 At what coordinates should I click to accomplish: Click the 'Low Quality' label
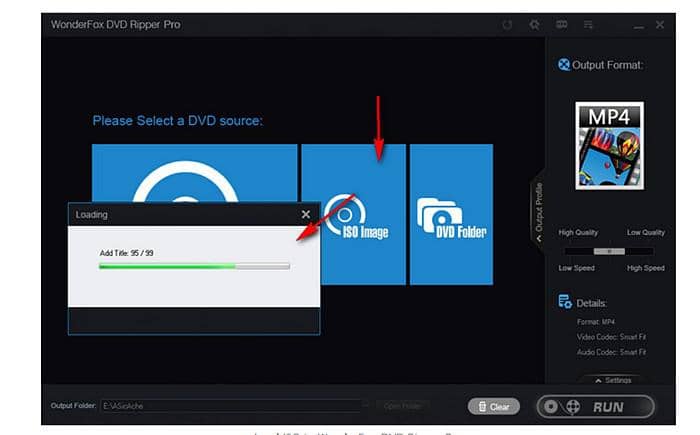pyautogui.click(x=646, y=232)
